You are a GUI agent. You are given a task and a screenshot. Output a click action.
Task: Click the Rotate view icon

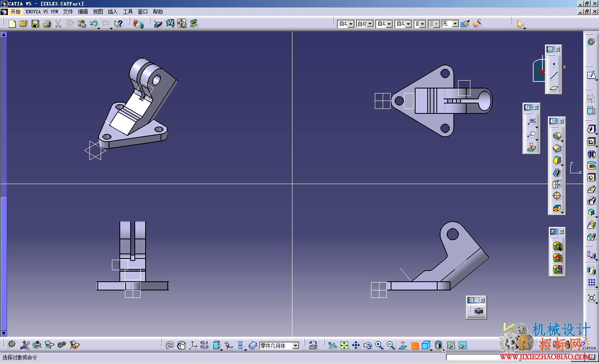click(367, 345)
